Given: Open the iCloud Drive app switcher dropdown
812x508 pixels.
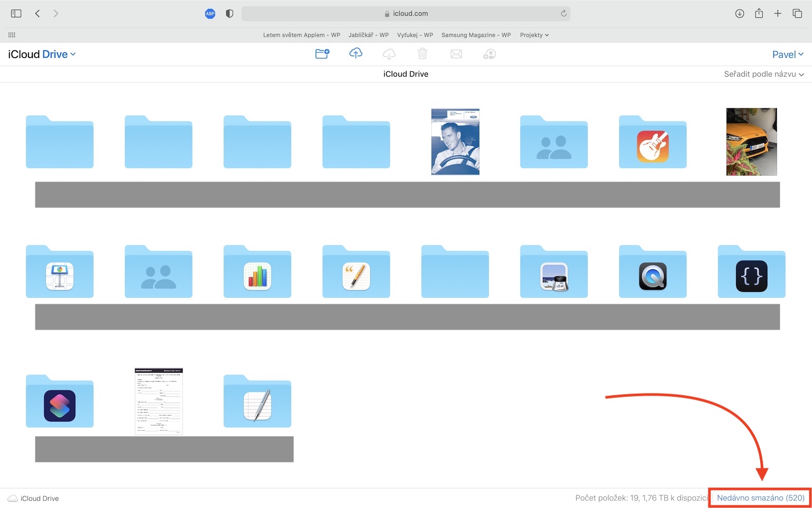Looking at the screenshot, I should 42,55.
